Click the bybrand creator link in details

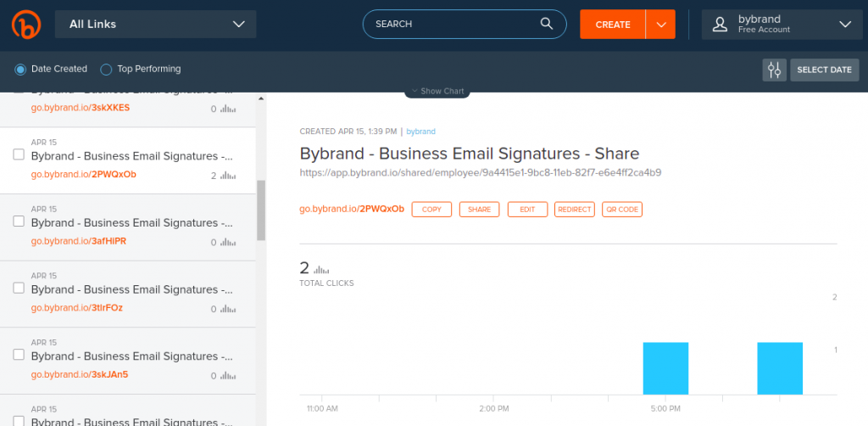tap(420, 132)
